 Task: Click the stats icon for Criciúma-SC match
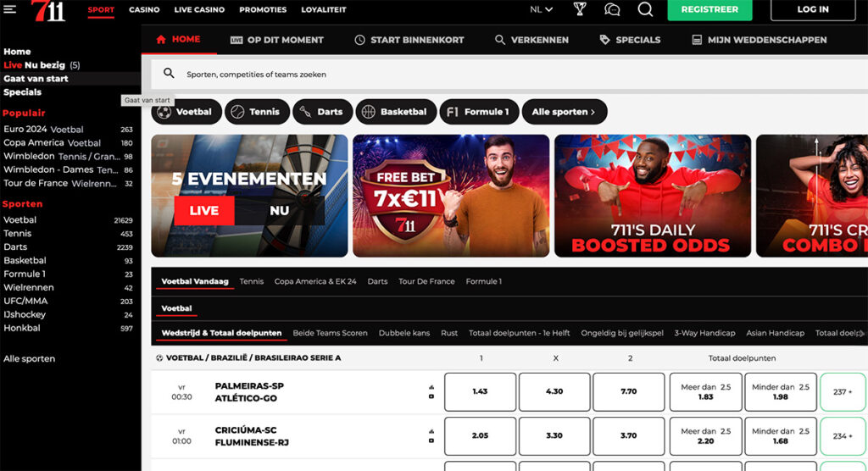click(x=431, y=432)
